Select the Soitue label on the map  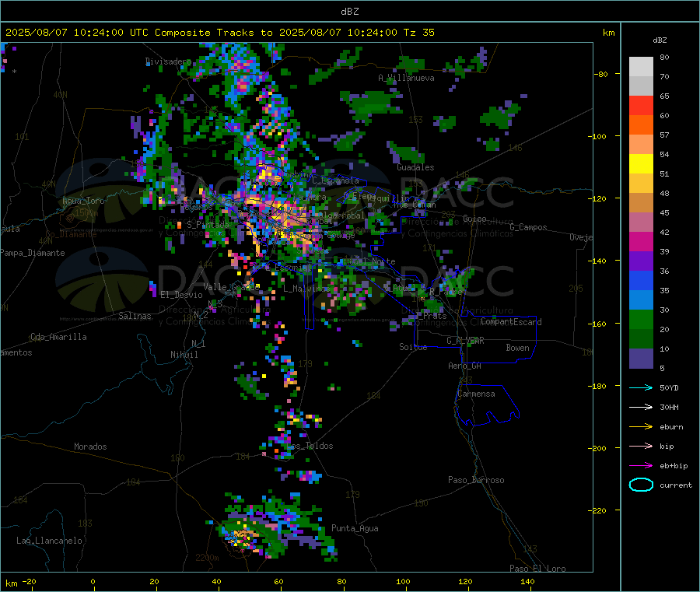pos(413,347)
